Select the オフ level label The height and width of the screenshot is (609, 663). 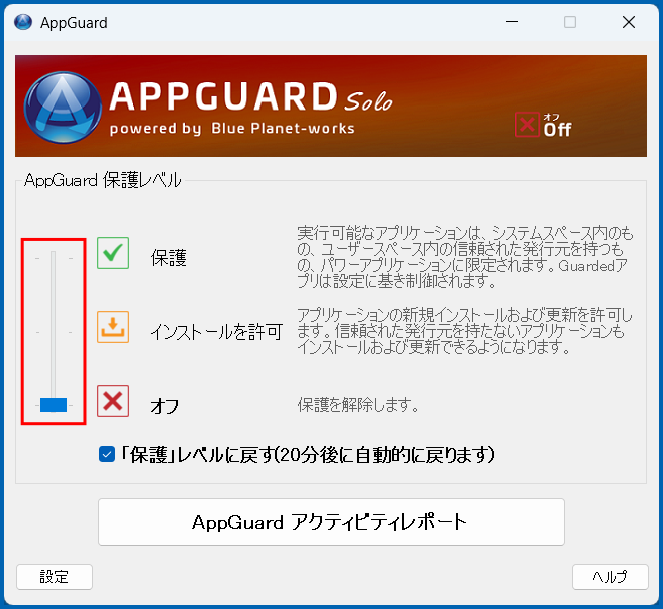165,405
